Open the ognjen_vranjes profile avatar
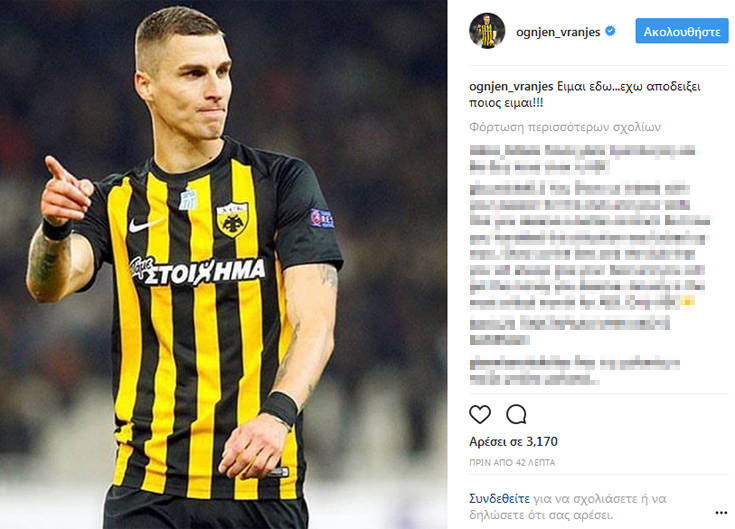 pos(487,31)
